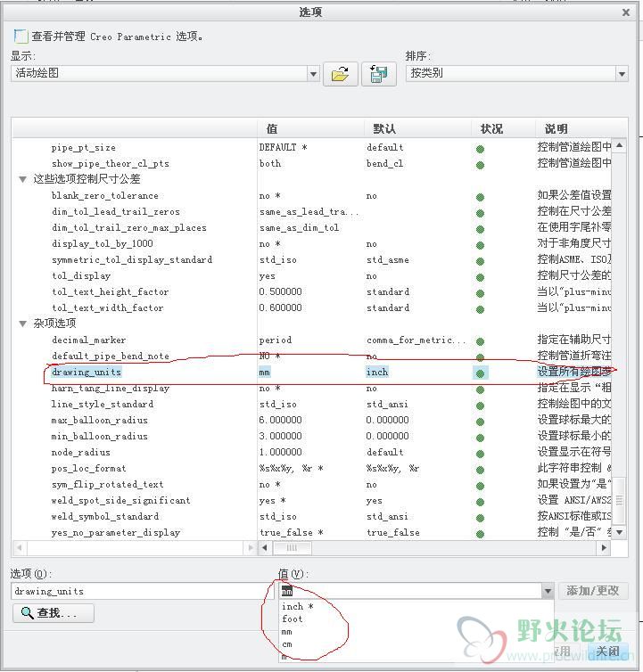Select the display_tol_by_1000 option
The width and height of the screenshot is (643, 672).
click(102, 244)
